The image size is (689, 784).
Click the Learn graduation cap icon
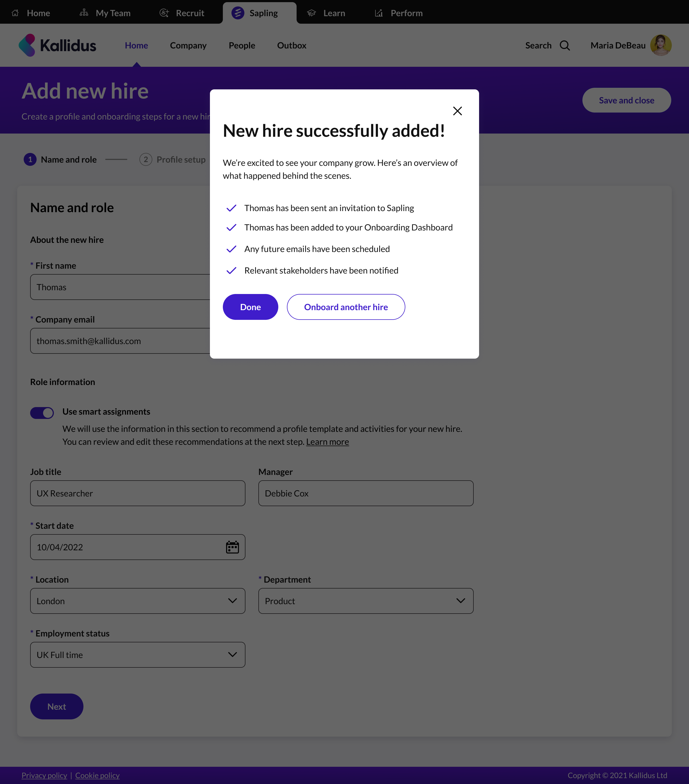tap(311, 13)
